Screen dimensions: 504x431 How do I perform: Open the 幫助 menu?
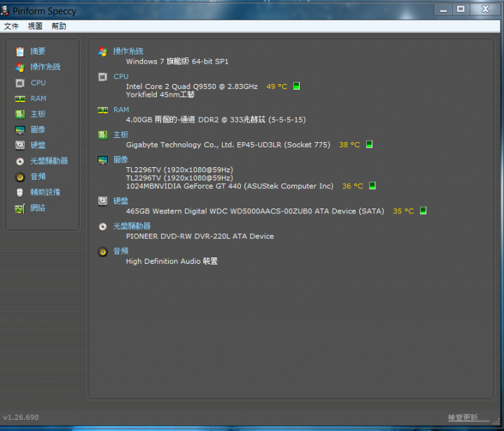click(59, 26)
